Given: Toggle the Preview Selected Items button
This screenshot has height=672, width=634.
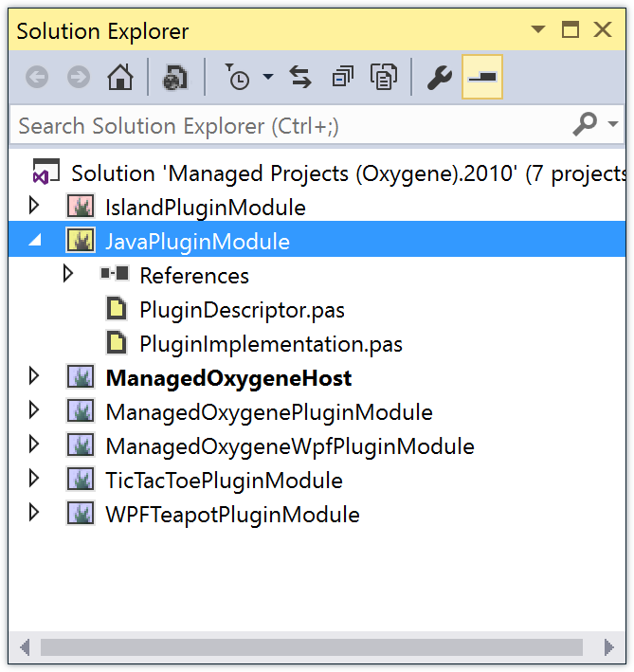Looking at the screenshot, I should pyautogui.click(x=482, y=77).
